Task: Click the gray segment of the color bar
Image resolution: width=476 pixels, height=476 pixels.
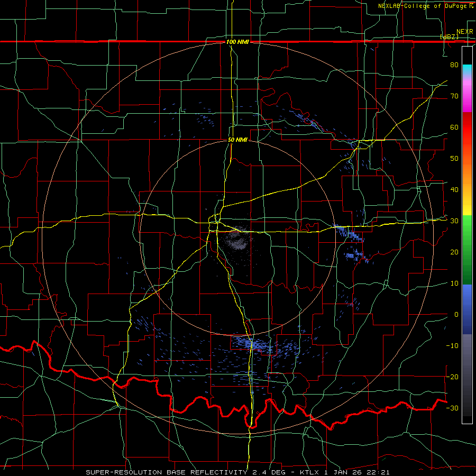Action: click(x=467, y=375)
